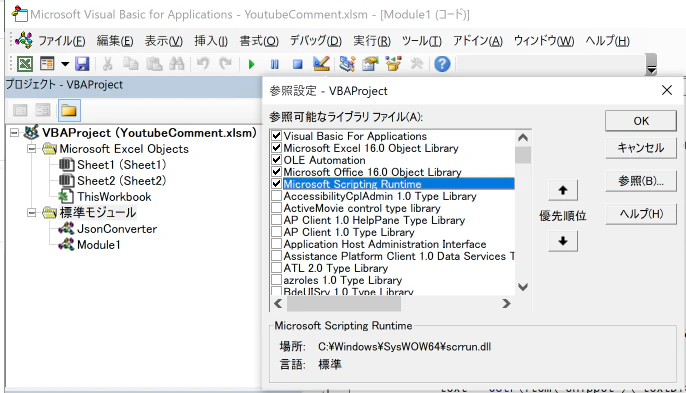Click the 参照(B)... browse button
This screenshot has width=686, height=393.
click(641, 181)
